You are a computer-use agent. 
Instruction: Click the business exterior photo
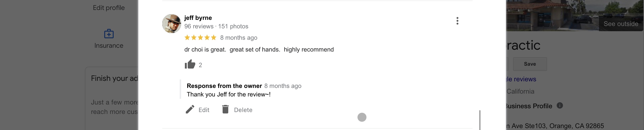click(x=550, y=15)
